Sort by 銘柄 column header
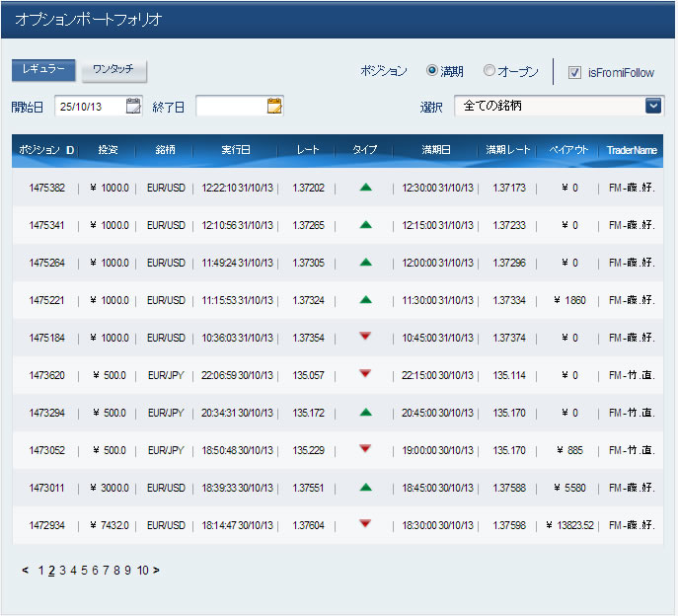 [x=165, y=150]
